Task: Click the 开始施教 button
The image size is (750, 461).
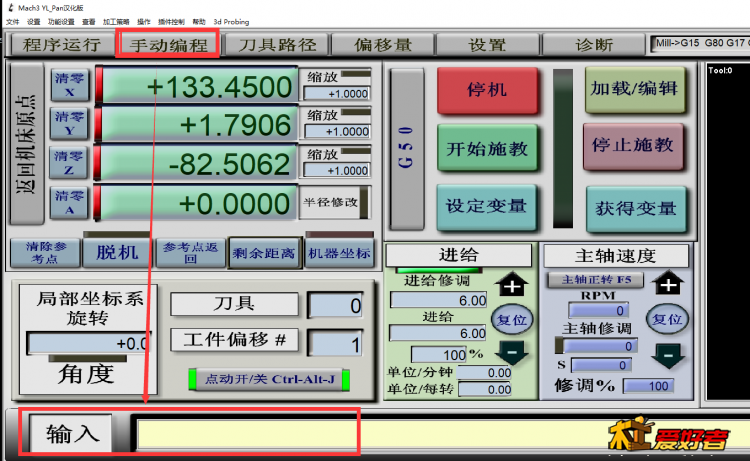Action: click(487, 148)
